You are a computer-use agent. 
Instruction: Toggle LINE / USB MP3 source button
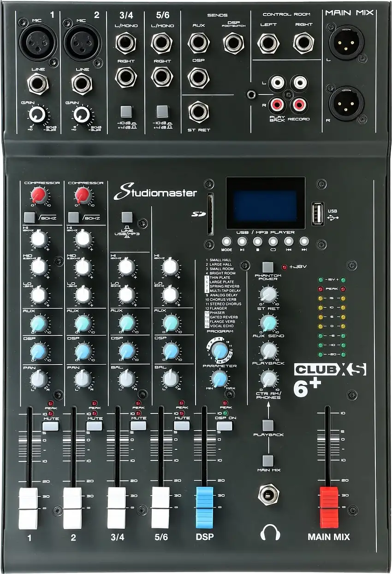(x=126, y=216)
